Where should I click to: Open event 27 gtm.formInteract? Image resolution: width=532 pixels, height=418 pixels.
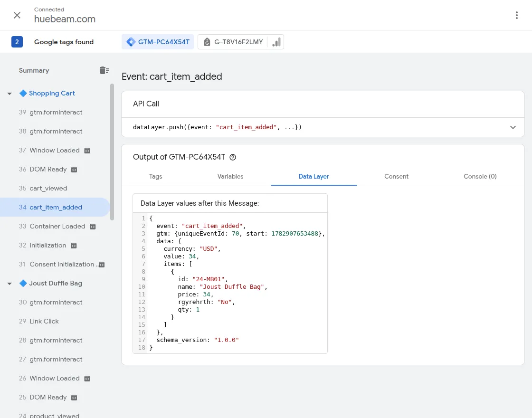click(x=55, y=359)
